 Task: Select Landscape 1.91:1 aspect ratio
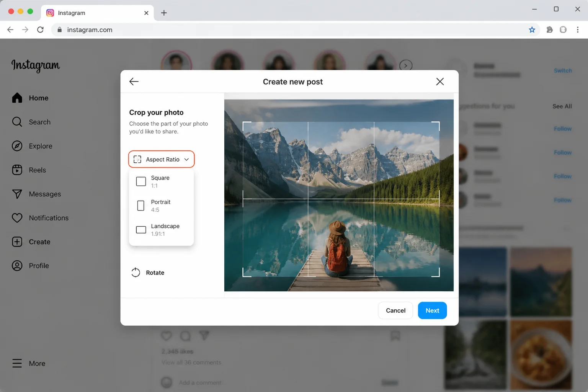[161, 230]
